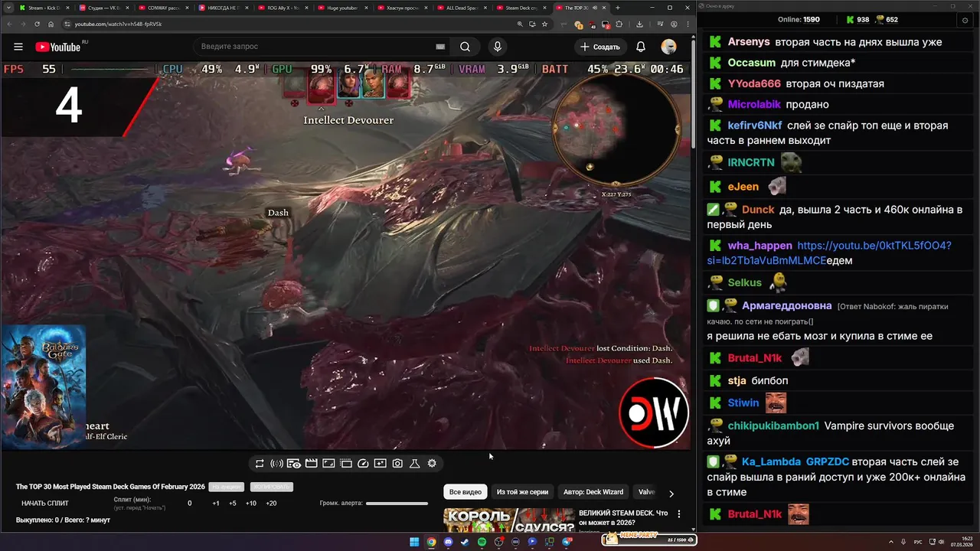Add +20 minutes to the split
The height and width of the screenshot is (551, 980).
(271, 504)
